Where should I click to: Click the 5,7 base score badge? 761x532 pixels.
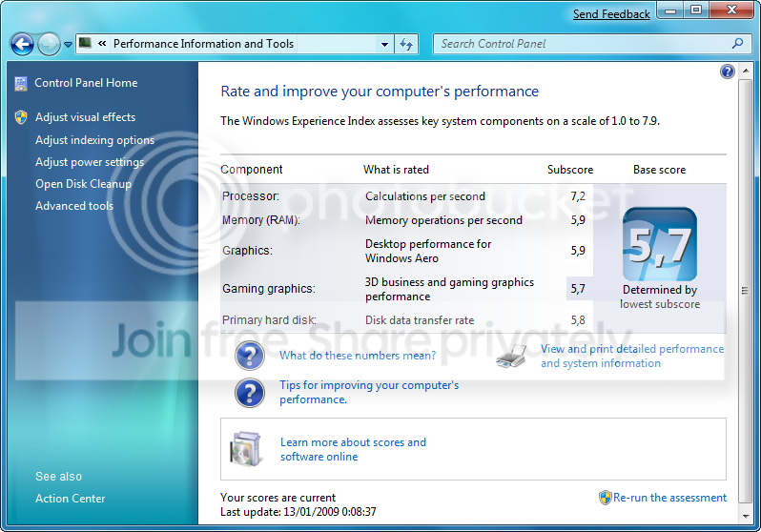[x=660, y=244]
